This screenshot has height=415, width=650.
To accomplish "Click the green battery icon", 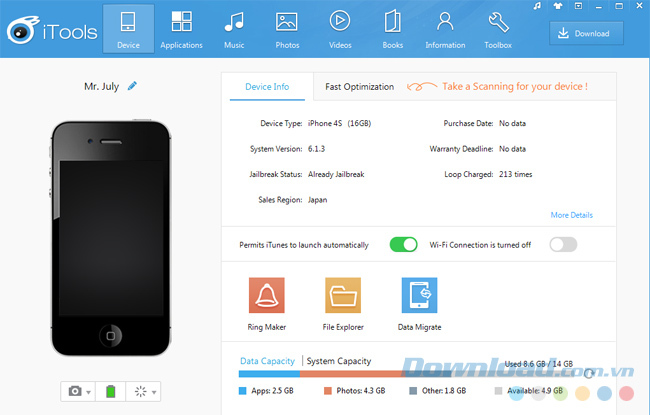I will (111, 391).
